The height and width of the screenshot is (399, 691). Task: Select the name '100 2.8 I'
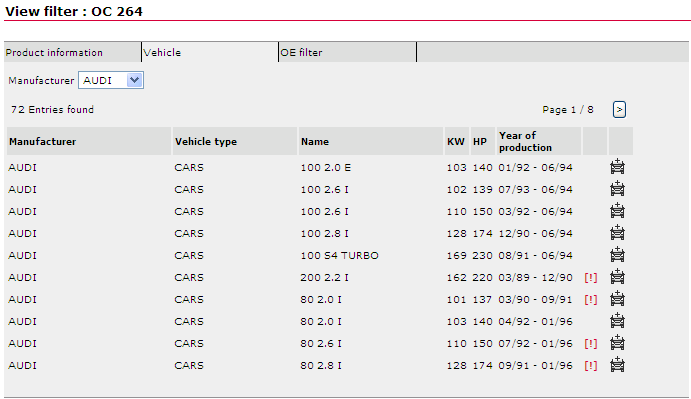pos(324,234)
